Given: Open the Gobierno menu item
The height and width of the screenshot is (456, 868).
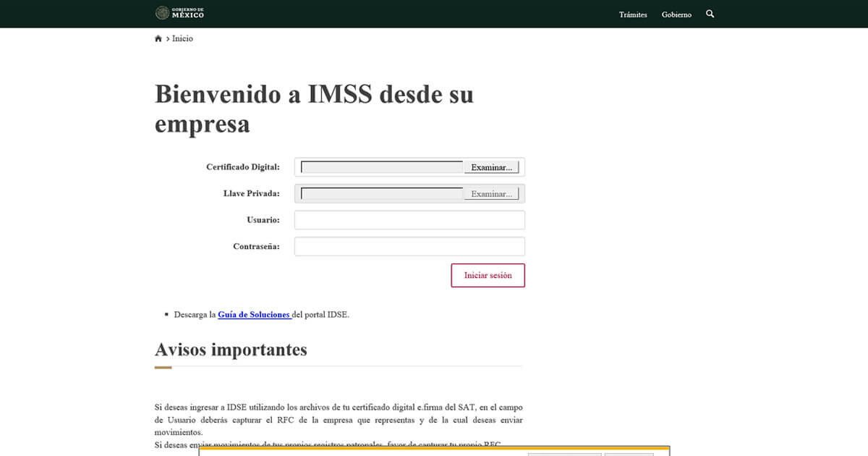Looking at the screenshot, I should coord(676,14).
